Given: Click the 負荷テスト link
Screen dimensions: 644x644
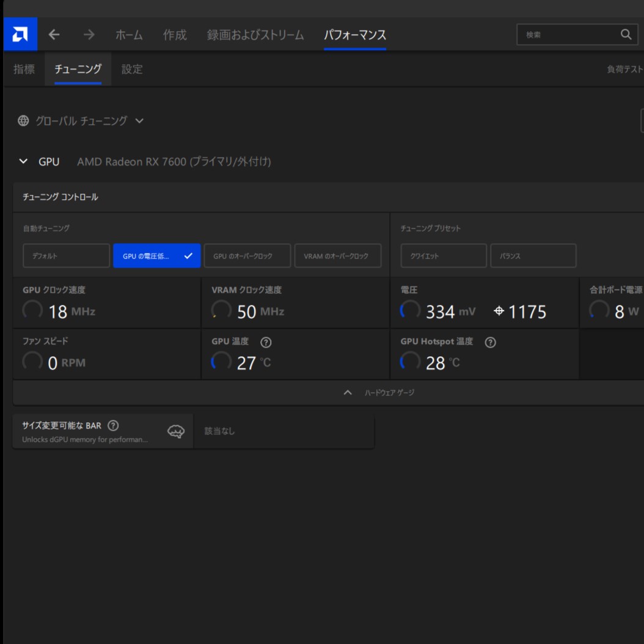Looking at the screenshot, I should pos(625,69).
